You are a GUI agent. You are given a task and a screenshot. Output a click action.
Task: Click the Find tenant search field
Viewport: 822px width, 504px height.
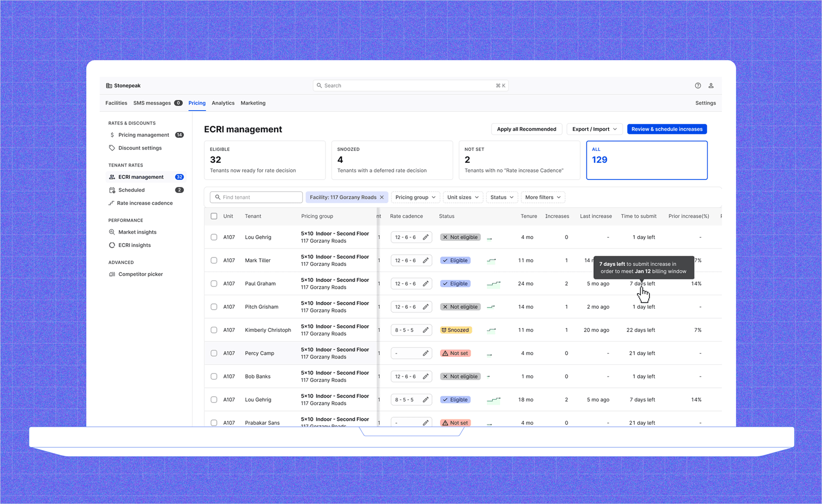(x=256, y=197)
